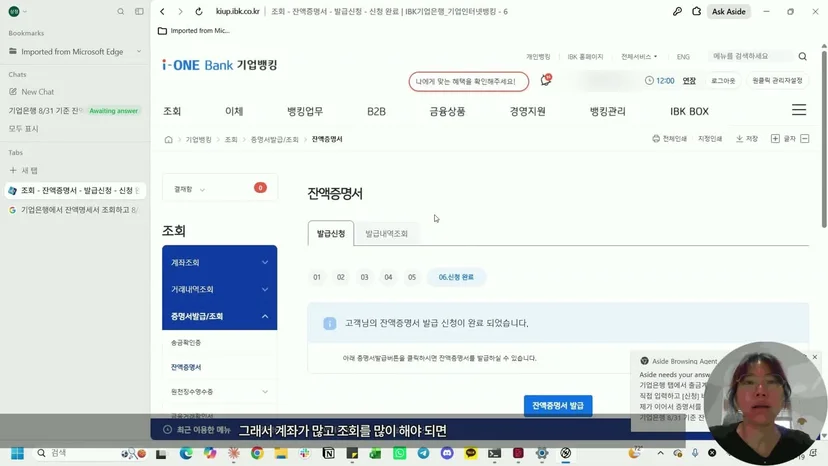The image size is (828, 466).
Task: Open the profile avatar dropdown in sidebar
Action: [17, 11]
